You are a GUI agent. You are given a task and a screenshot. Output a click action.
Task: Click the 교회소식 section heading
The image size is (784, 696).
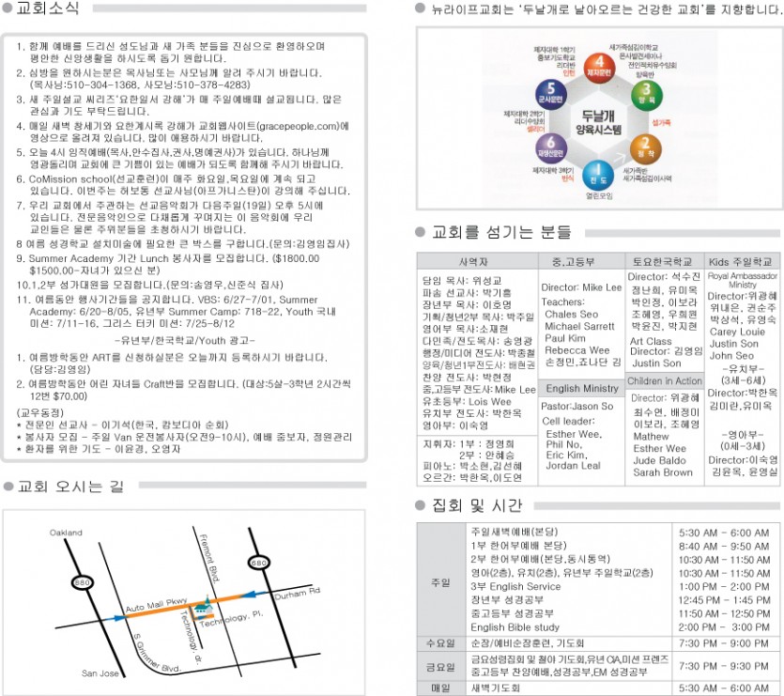pos(48,8)
